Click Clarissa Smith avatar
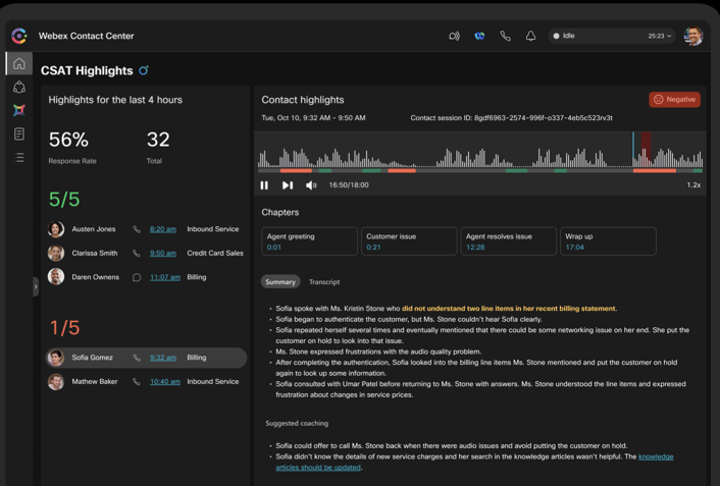The image size is (720, 486). tap(56, 253)
